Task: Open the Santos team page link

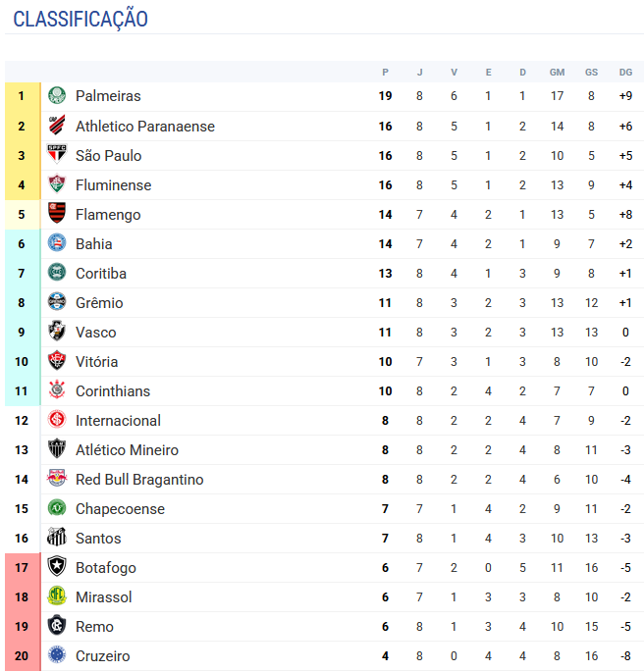Action: click(98, 539)
